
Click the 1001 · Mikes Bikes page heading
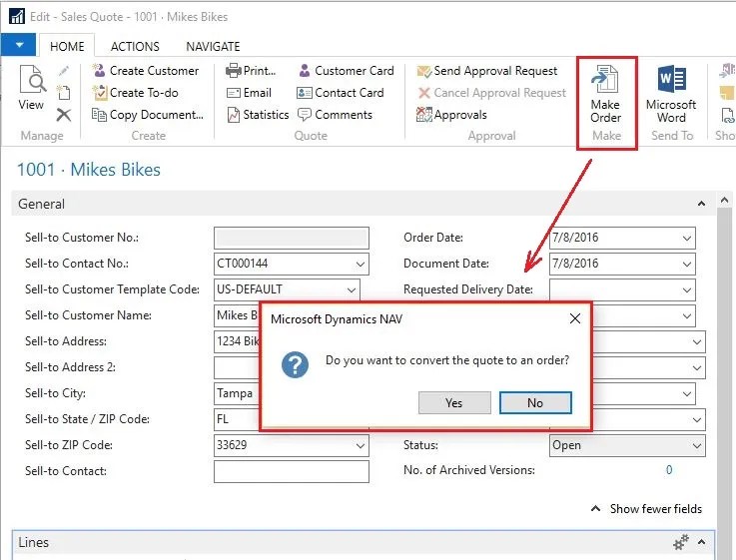[x=89, y=170]
